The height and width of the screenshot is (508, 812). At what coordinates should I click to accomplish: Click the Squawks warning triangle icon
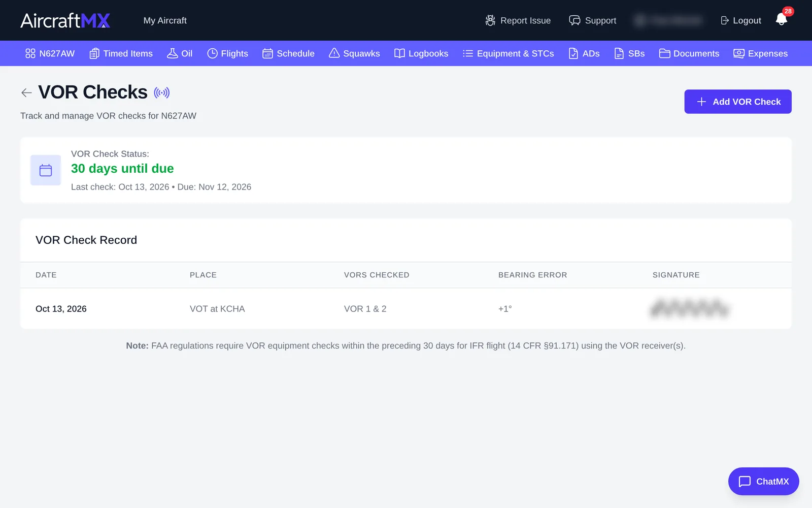[334, 53]
